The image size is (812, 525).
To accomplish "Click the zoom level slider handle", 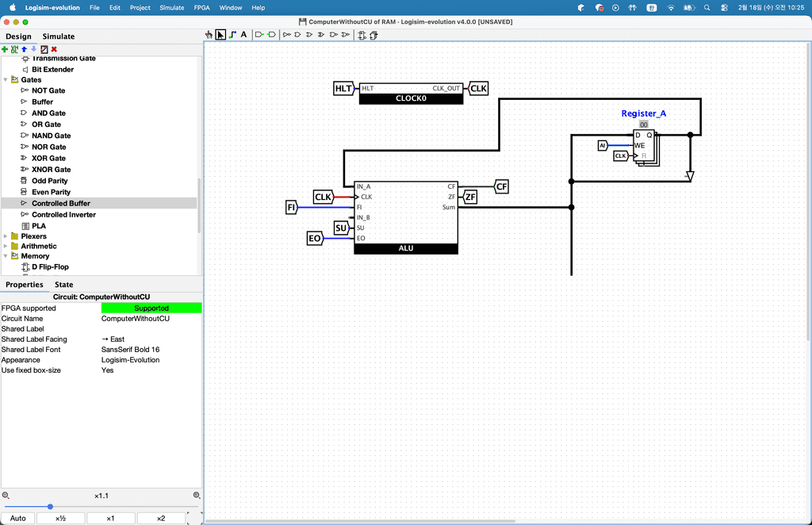I will point(50,506).
